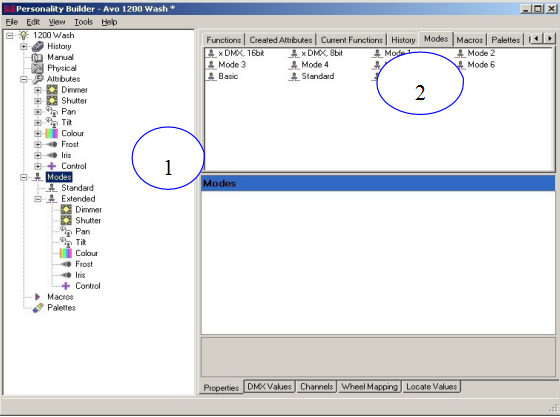The width and height of the screenshot is (560, 417).
Task: Collapse the Attributes tree node
Action: [24, 79]
